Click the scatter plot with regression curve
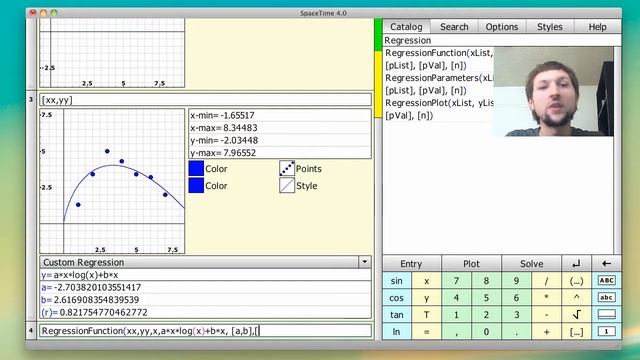Screen dimensions: 640x360 [112, 181]
